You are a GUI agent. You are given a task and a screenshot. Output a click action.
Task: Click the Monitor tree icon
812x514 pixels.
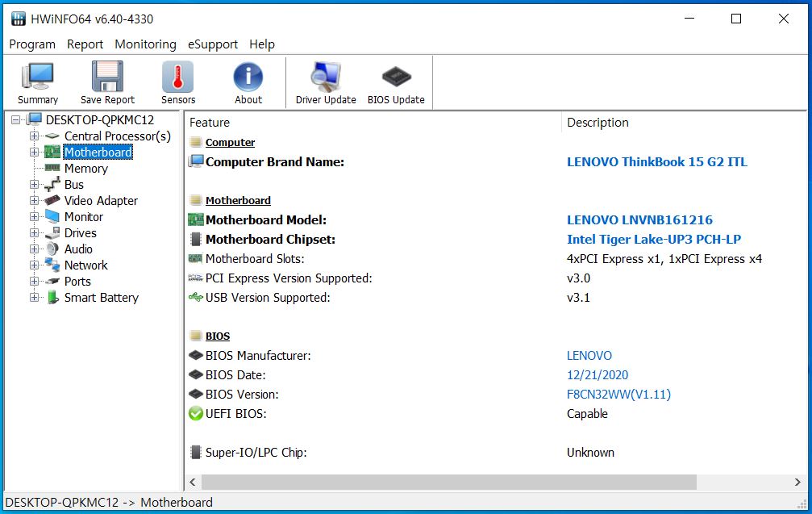[52, 216]
